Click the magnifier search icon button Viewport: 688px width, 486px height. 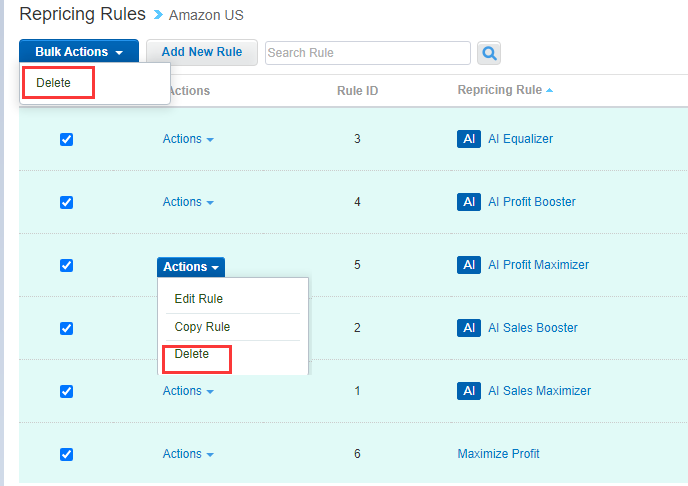pyautogui.click(x=489, y=53)
